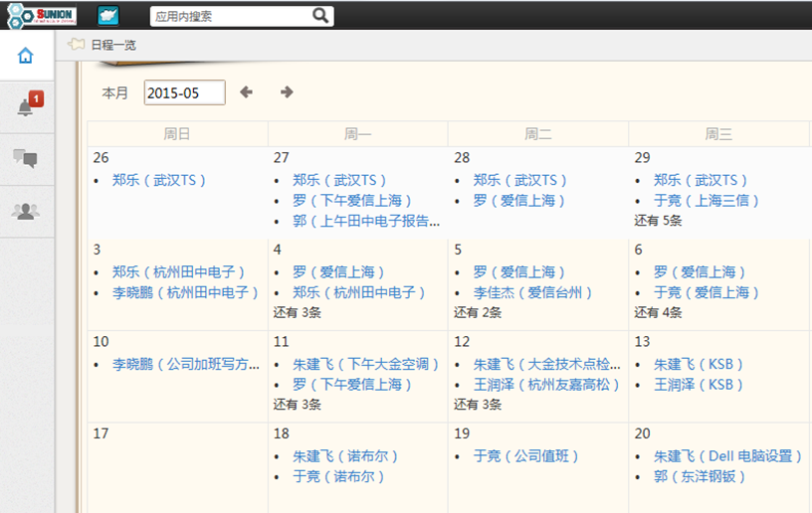
Task: Open 王润泽（杭州友嘉高松）entry
Action: click(x=546, y=385)
